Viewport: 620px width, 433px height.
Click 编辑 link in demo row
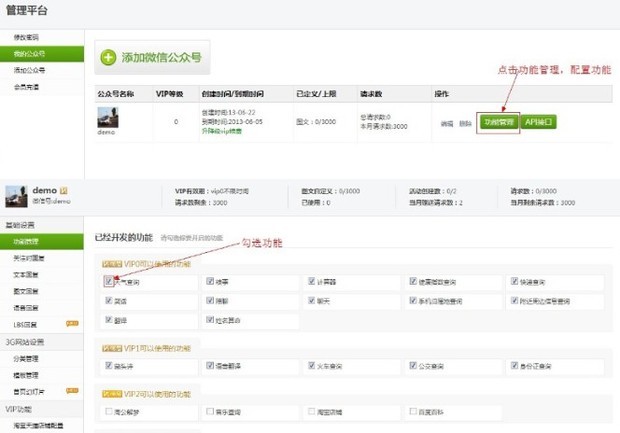[447, 124]
